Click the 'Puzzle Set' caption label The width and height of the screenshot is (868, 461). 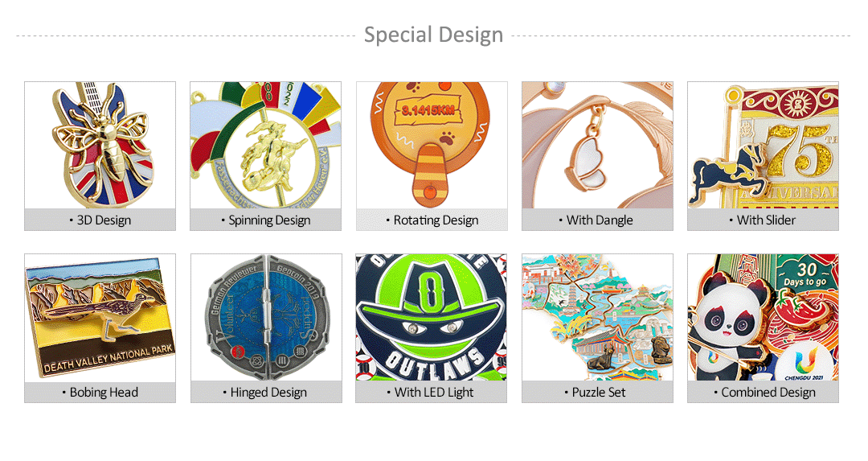coord(595,393)
